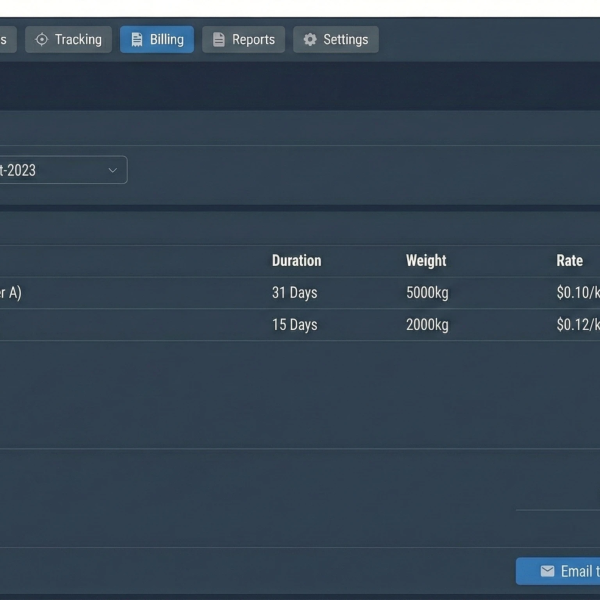Sort by the Duration column header
This screenshot has width=600, height=600.
tap(296, 261)
